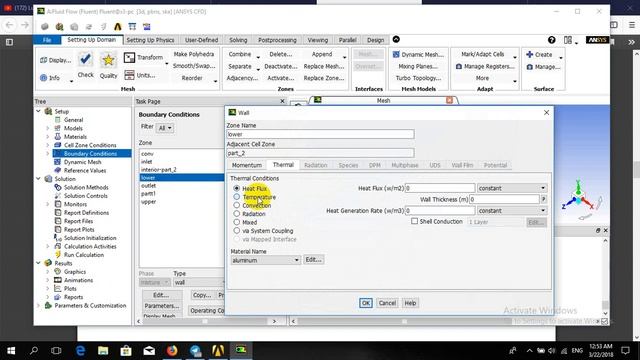Select the Temperature thermal condition
This screenshot has height=360, width=640.
point(237,197)
